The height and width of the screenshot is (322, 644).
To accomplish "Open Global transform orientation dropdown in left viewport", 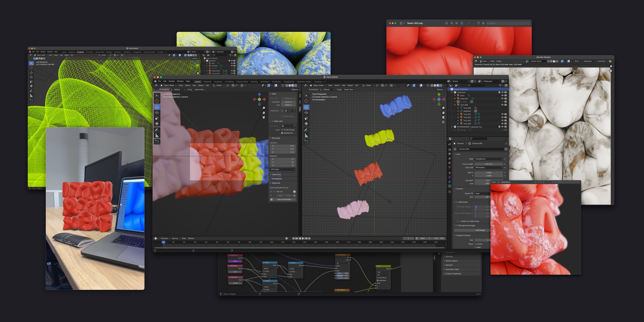I will 219,85.
